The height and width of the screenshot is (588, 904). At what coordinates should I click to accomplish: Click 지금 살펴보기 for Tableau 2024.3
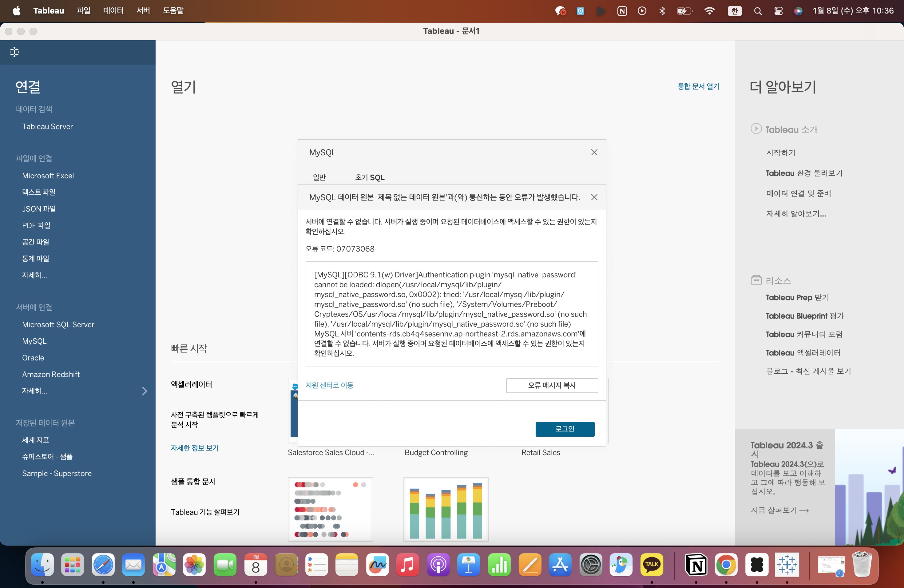click(779, 510)
